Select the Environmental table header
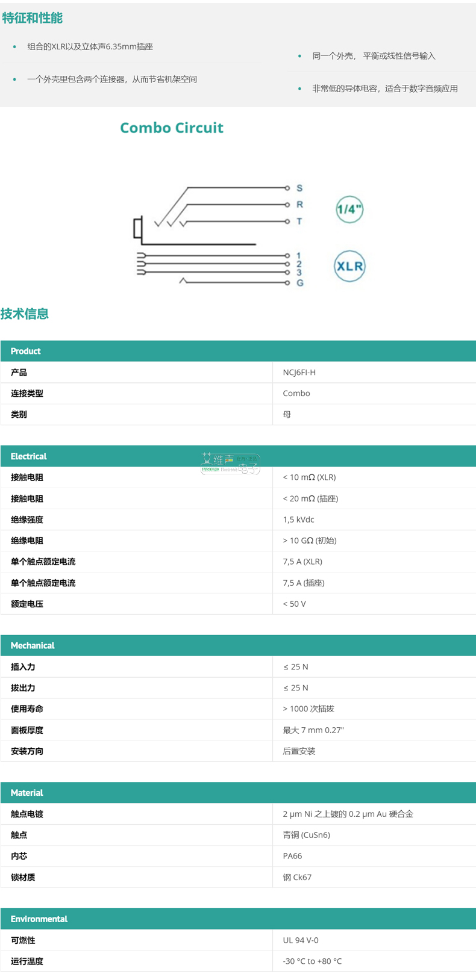This screenshot has width=476, height=980. [238, 919]
